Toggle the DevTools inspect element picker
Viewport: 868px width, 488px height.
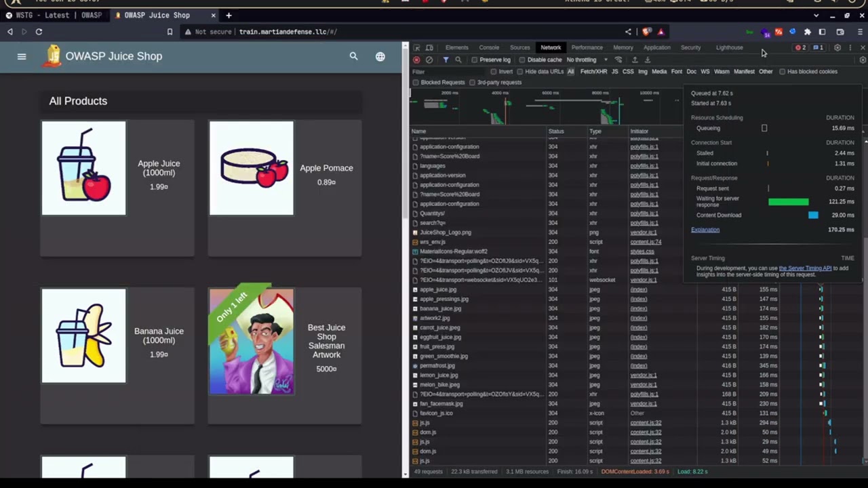[x=416, y=47]
